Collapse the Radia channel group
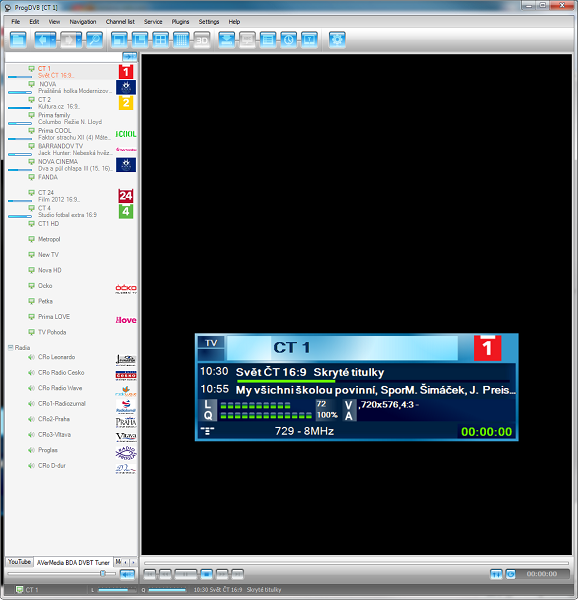 [x=10, y=347]
